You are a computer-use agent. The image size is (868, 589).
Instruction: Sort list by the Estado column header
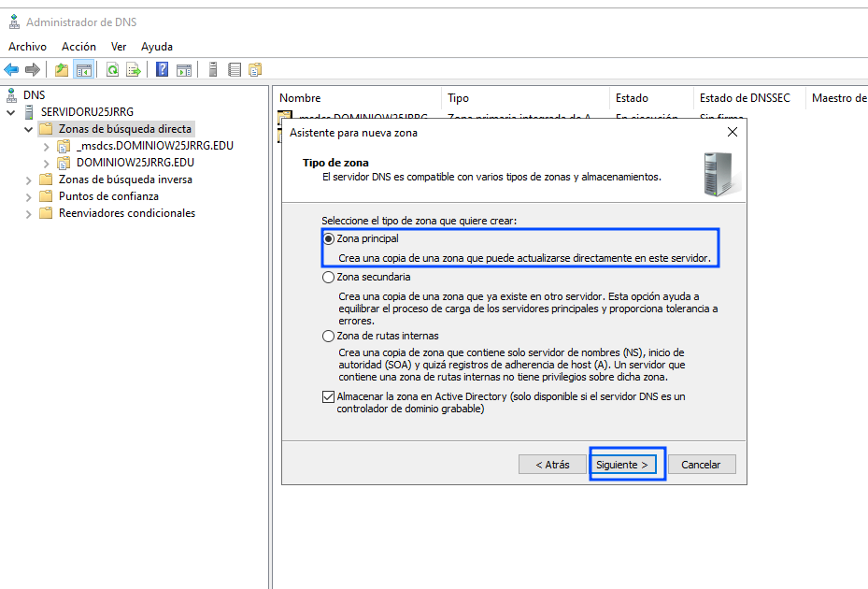coord(650,98)
